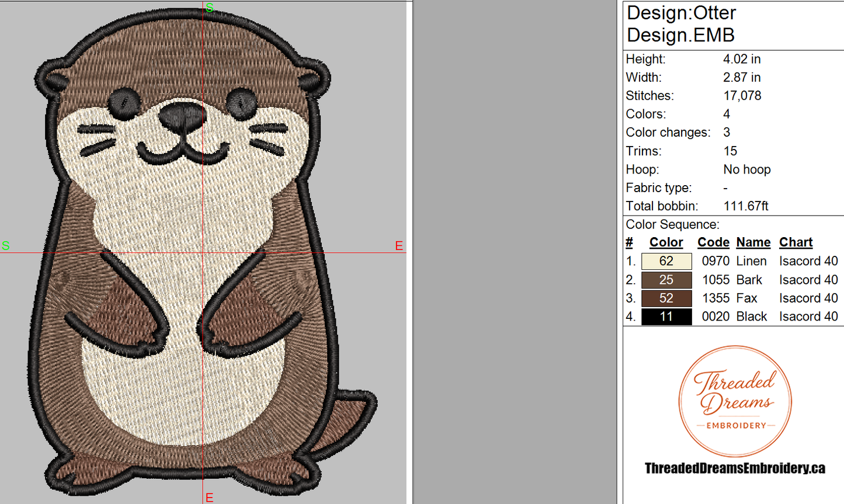Click the hoop value 'No hoop'
This screenshot has width=844, height=504.
[x=747, y=169]
